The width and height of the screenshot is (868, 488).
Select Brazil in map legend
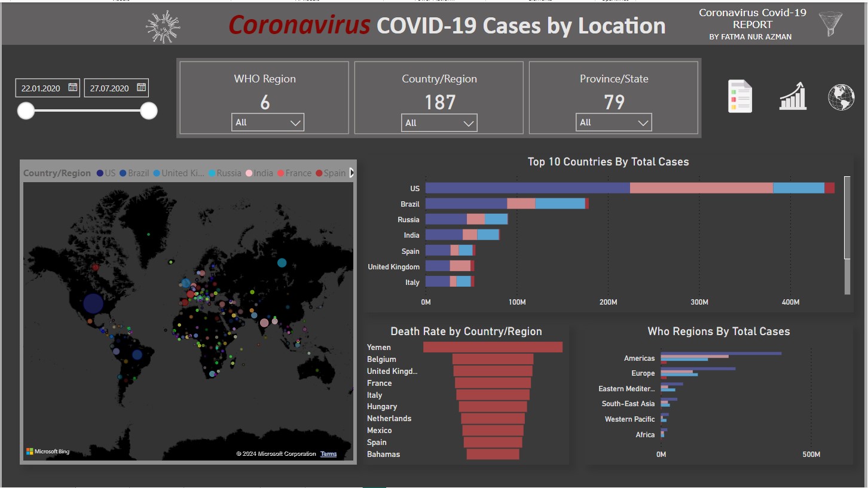point(134,173)
